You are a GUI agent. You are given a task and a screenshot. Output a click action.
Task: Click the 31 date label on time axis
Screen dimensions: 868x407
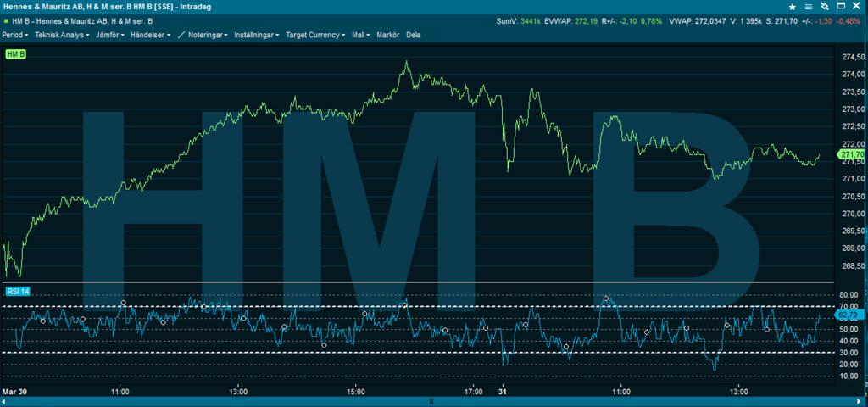pyautogui.click(x=502, y=391)
